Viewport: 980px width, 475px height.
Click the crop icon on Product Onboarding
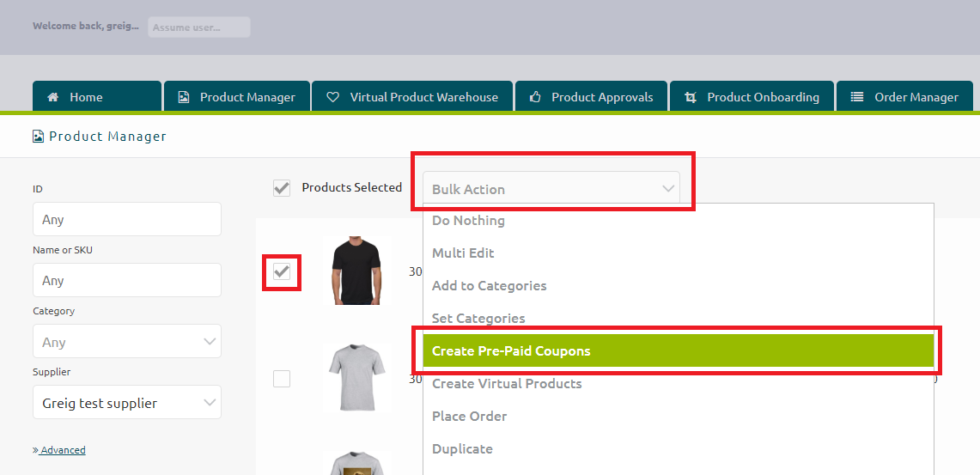691,97
